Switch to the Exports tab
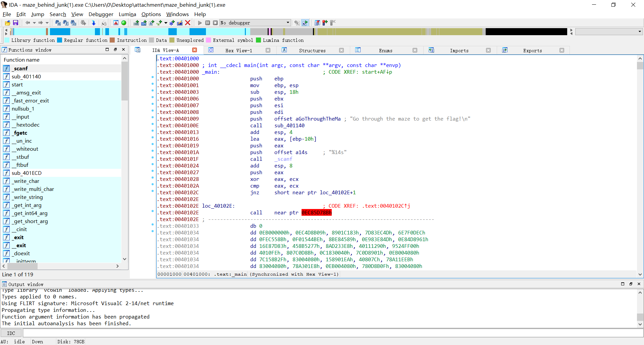Screen dimensions: 644x345 click(x=533, y=50)
